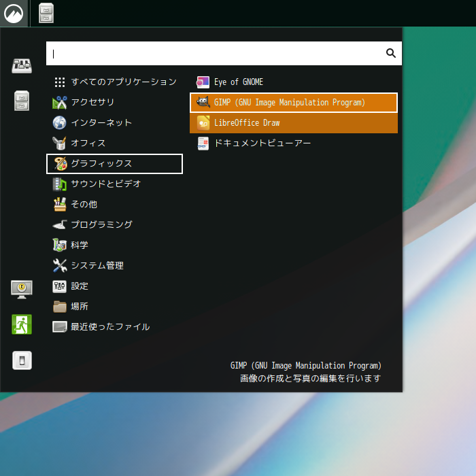Launch Eye of GNOME
476x476 pixels.
[x=294, y=82]
